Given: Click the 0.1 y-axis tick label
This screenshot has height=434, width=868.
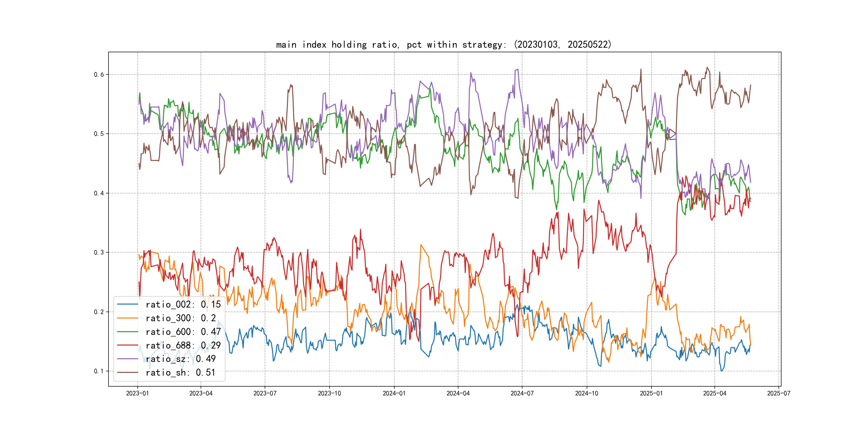Looking at the screenshot, I should (x=99, y=371).
